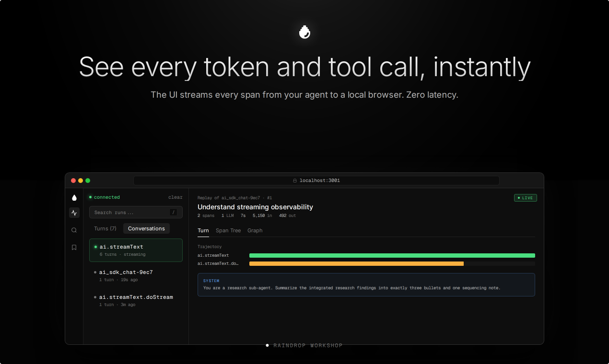
Task: Click the orange ai.streamText.do… trajectory bar
Action: [356, 263]
